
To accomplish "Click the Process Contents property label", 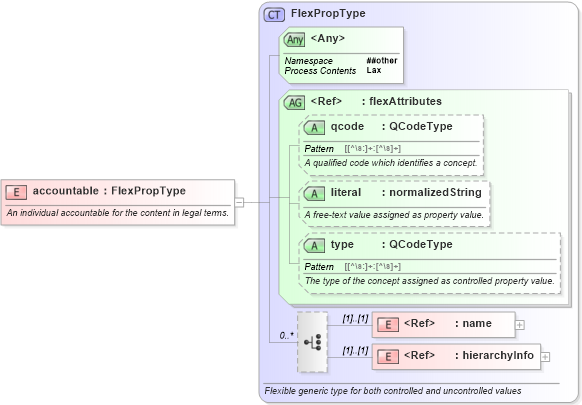I will tap(320, 71).
